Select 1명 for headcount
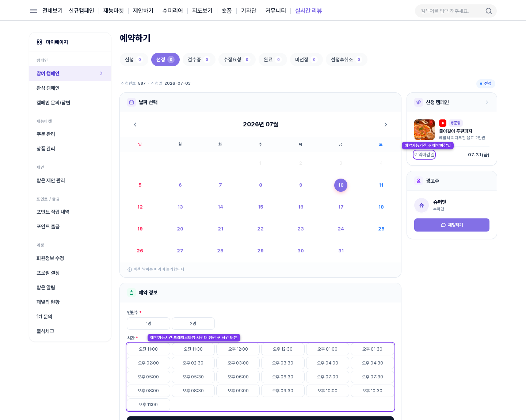The width and height of the screenshot is (526, 420). 148,324
